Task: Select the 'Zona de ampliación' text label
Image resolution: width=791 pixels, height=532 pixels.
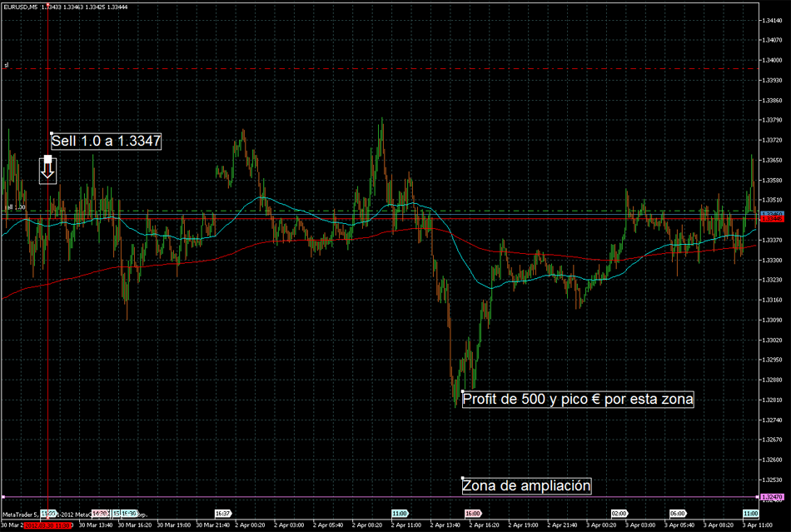Action: pyautogui.click(x=526, y=485)
